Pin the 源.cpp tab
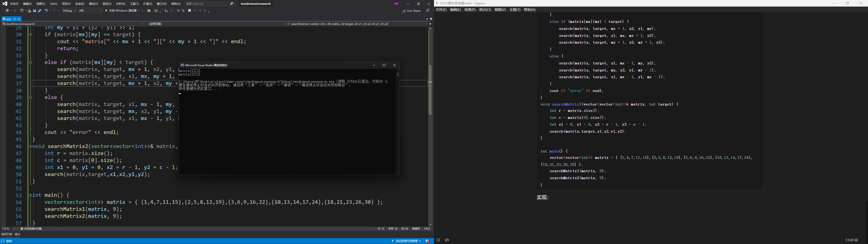868x244 pixels. point(14,19)
